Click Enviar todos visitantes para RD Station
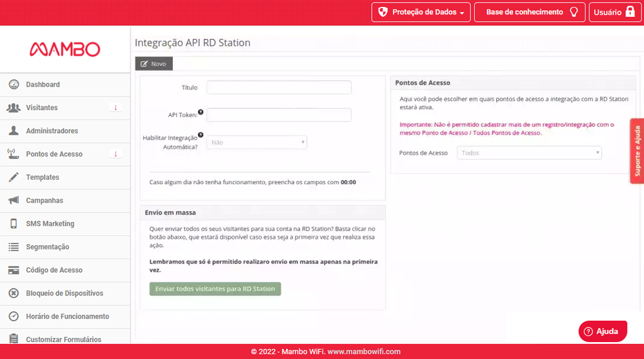This screenshot has width=644, height=359. (x=215, y=289)
